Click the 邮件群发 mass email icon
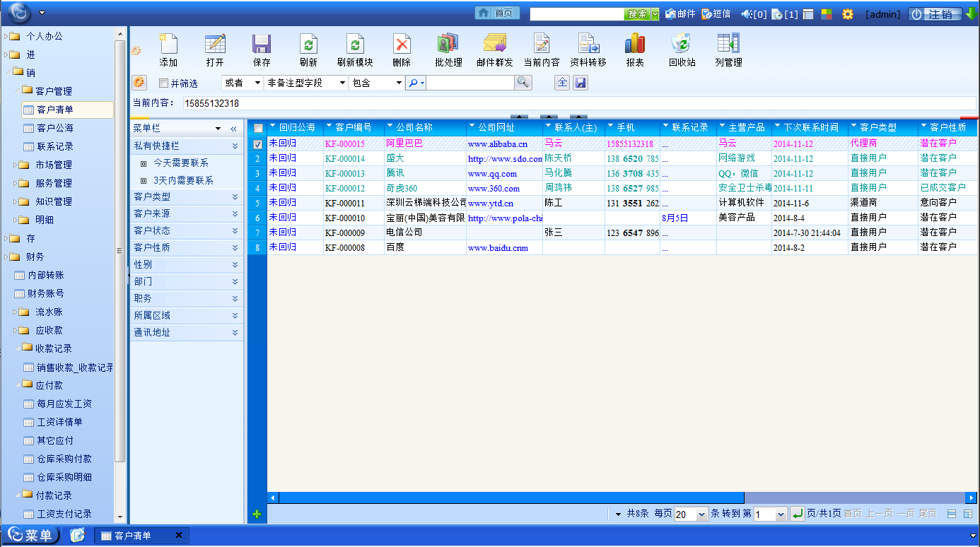 [495, 44]
